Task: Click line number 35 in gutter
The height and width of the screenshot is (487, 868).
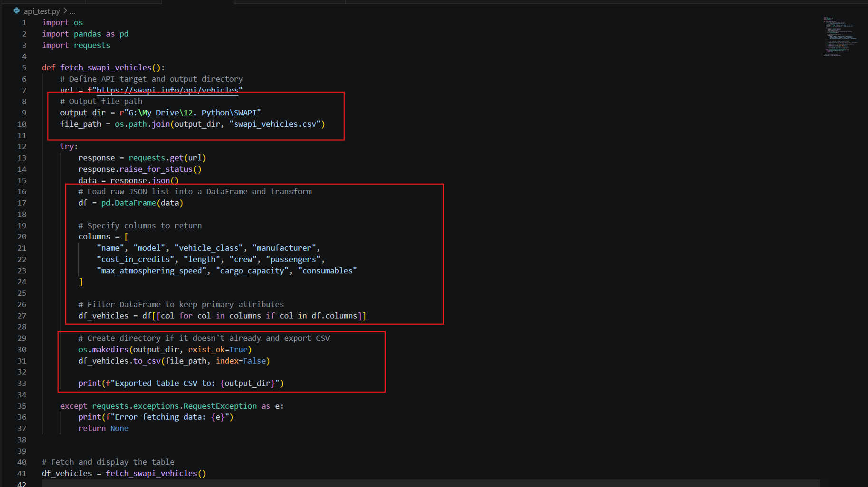Action: click(22, 406)
